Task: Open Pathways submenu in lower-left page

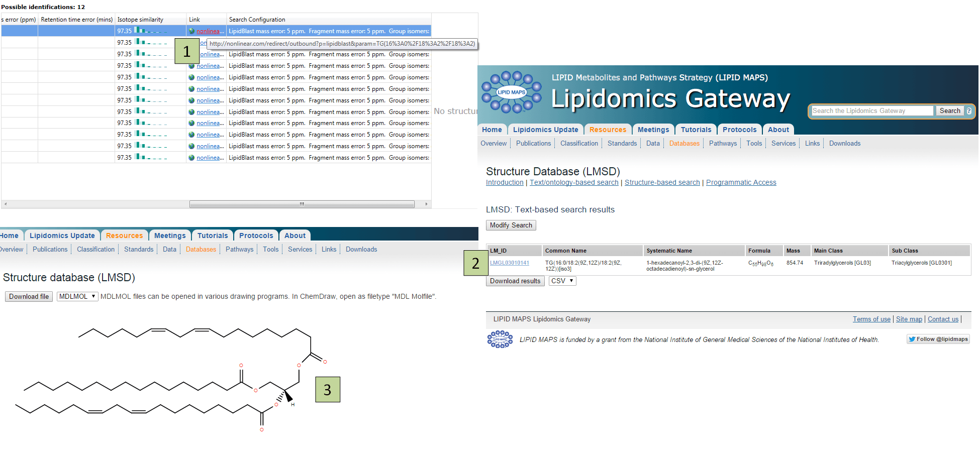Action: [239, 250]
